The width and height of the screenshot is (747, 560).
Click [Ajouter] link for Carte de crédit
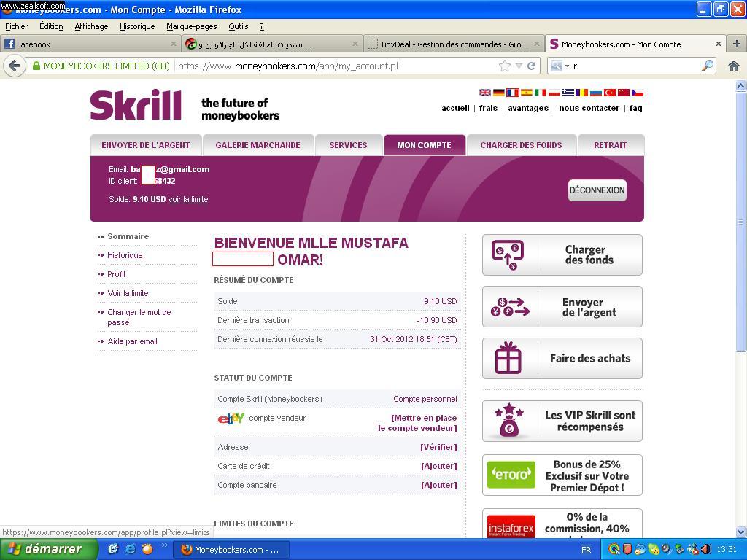438,466
